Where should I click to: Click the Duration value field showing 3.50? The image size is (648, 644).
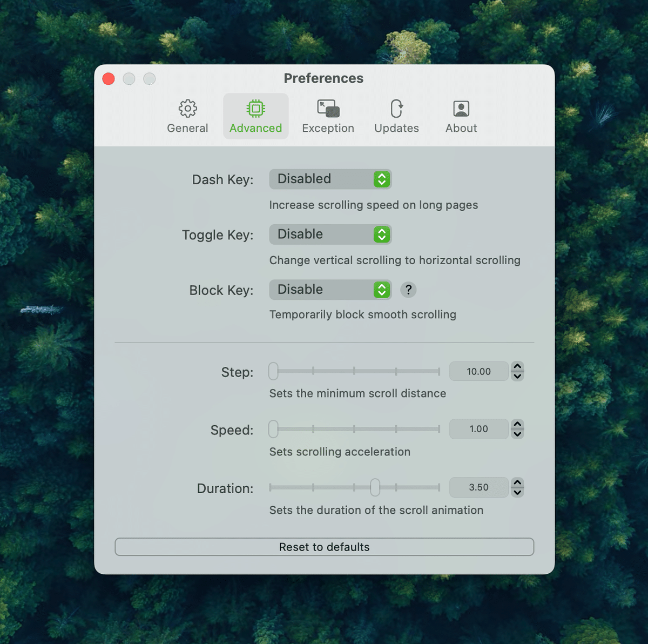pyautogui.click(x=478, y=487)
